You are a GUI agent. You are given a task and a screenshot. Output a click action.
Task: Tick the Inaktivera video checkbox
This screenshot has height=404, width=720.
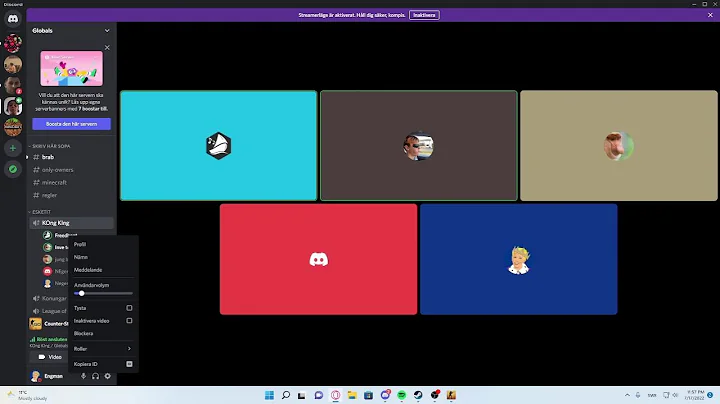click(x=129, y=320)
